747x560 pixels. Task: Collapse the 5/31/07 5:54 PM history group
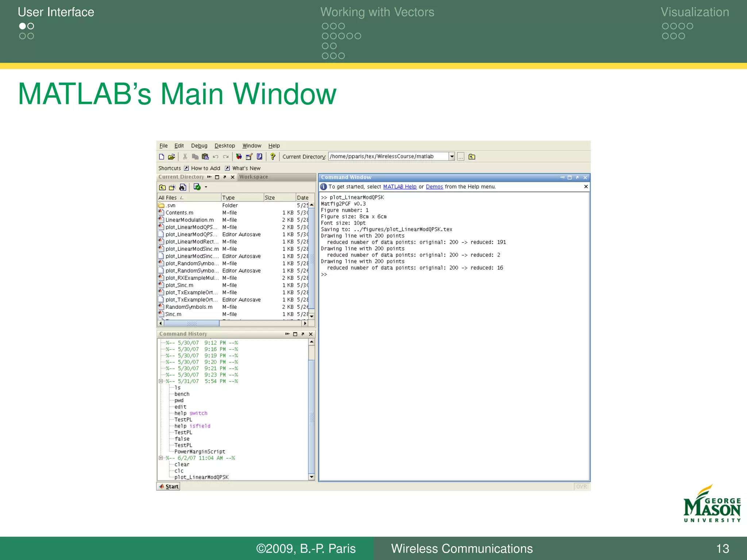coord(161,381)
